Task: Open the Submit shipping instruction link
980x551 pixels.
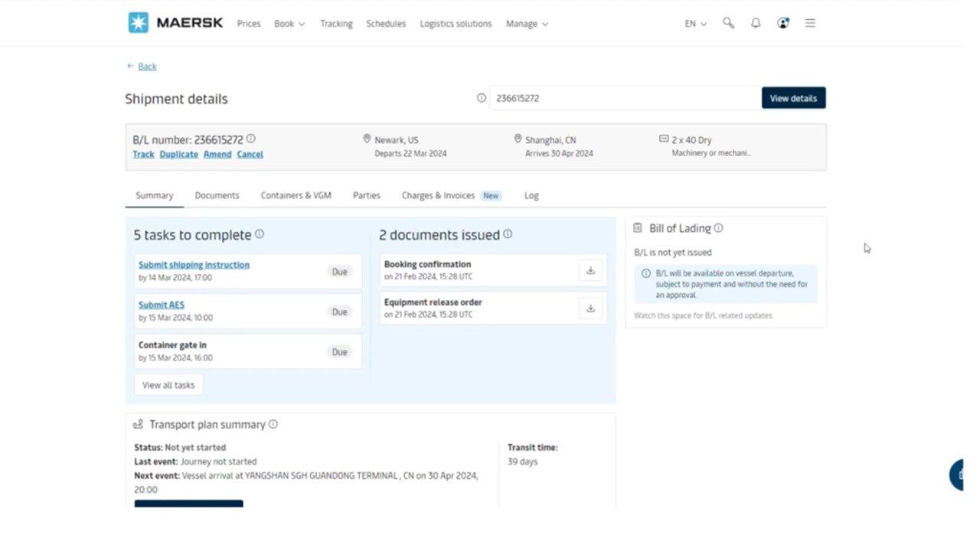Action: [194, 265]
